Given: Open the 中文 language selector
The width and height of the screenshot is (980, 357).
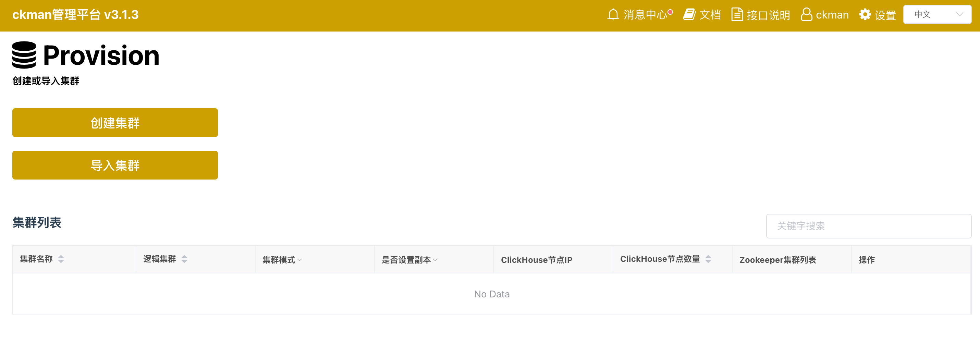Looking at the screenshot, I should tap(937, 14).
